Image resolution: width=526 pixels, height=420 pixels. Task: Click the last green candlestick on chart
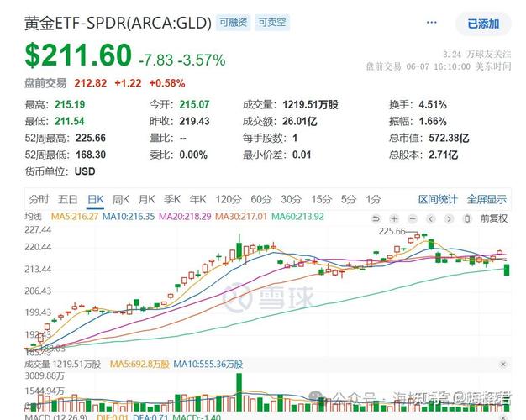[x=507, y=270]
